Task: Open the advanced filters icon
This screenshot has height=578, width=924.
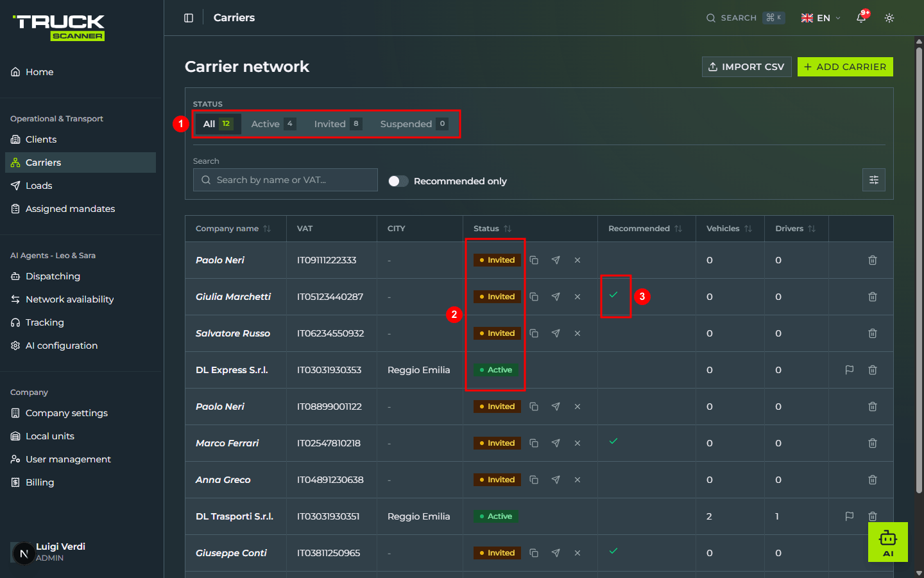Action: (874, 180)
